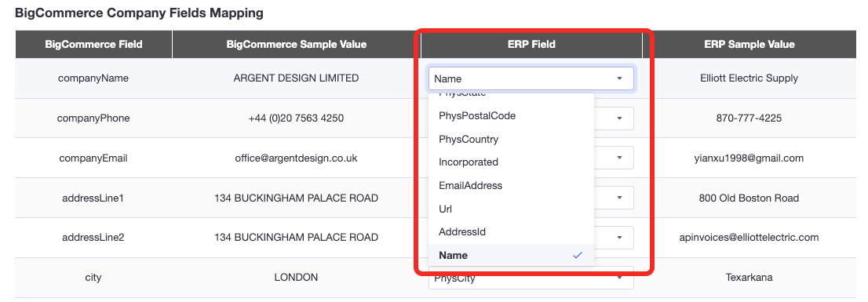868x302 pixels.
Task: Click the 870-777-4225 sample value
Action: click(x=749, y=118)
